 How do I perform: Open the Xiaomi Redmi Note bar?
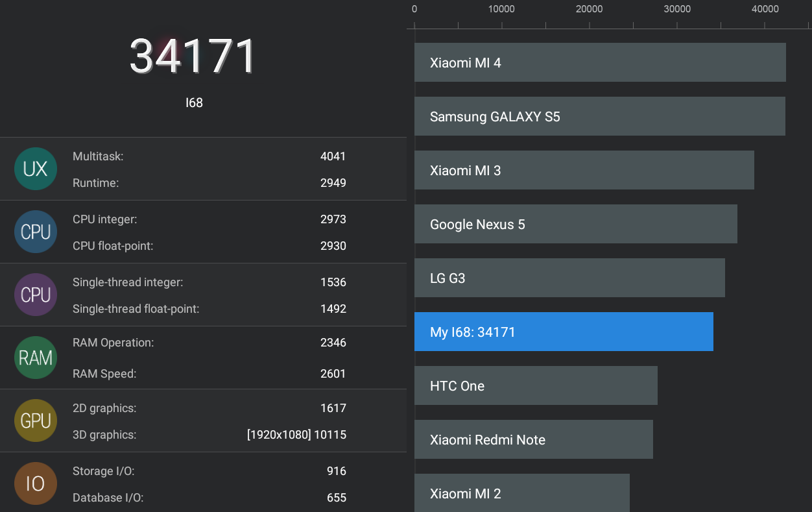(534, 439)
